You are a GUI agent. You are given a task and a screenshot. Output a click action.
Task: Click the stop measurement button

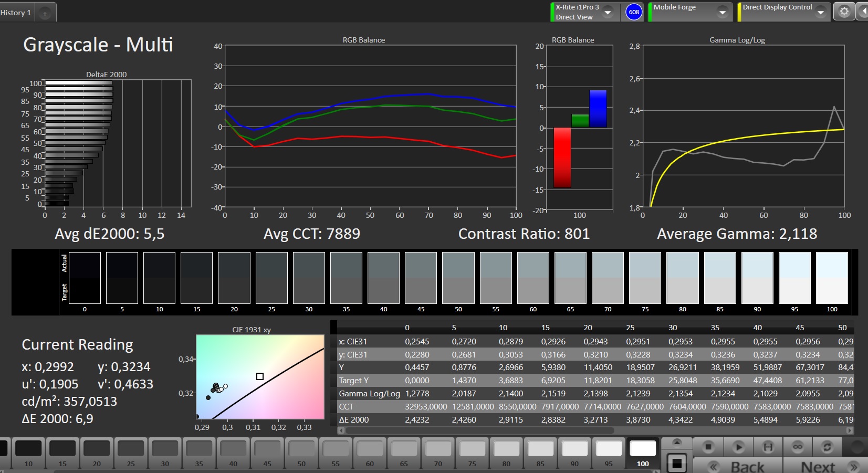[x=708, y=447]
